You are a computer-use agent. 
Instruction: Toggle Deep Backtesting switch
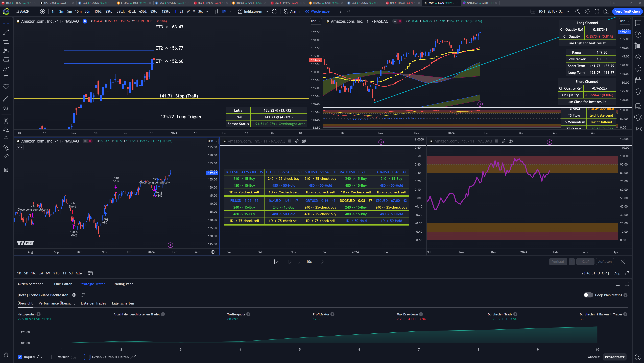tap(588, 295)
